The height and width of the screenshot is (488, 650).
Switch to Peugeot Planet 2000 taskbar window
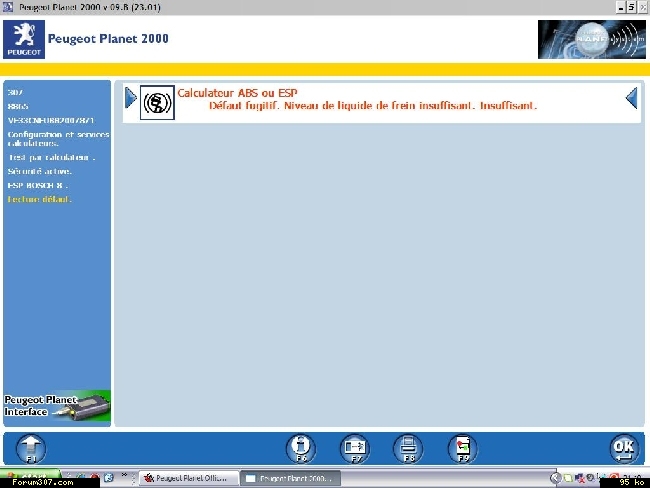291,478
